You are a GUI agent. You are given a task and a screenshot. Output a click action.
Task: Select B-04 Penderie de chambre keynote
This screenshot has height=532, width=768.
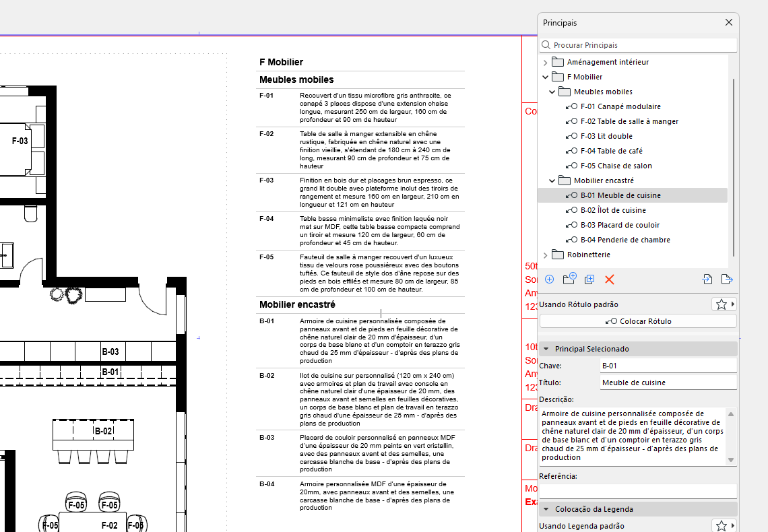click(x=625, y=240)
